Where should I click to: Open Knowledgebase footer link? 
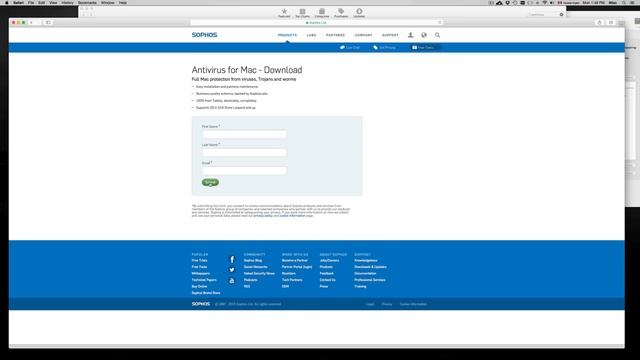366,260
